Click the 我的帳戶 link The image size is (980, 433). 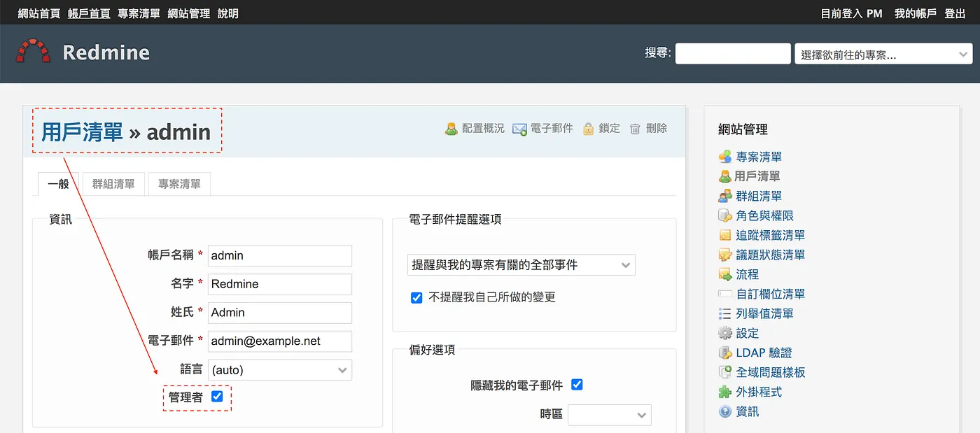916,13
